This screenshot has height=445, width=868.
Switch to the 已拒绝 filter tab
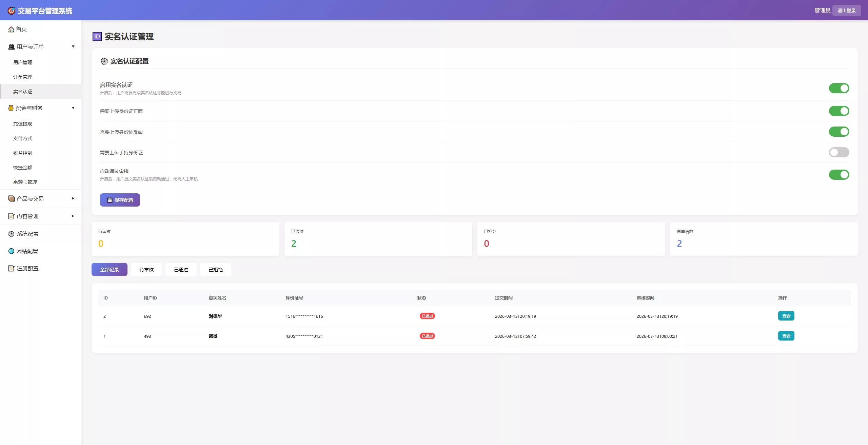point(215,270)
